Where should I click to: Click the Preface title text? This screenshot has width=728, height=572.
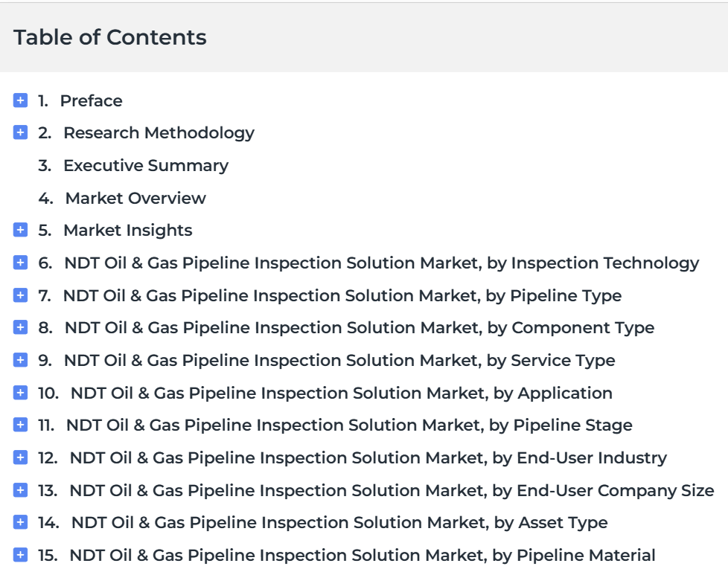(91, 100)
